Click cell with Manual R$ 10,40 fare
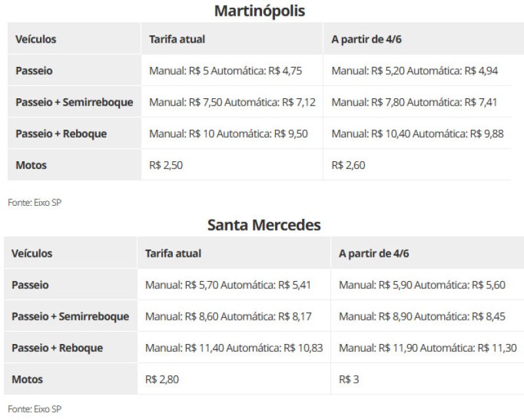Screen dimensions: 524x420 click(417, 134)
